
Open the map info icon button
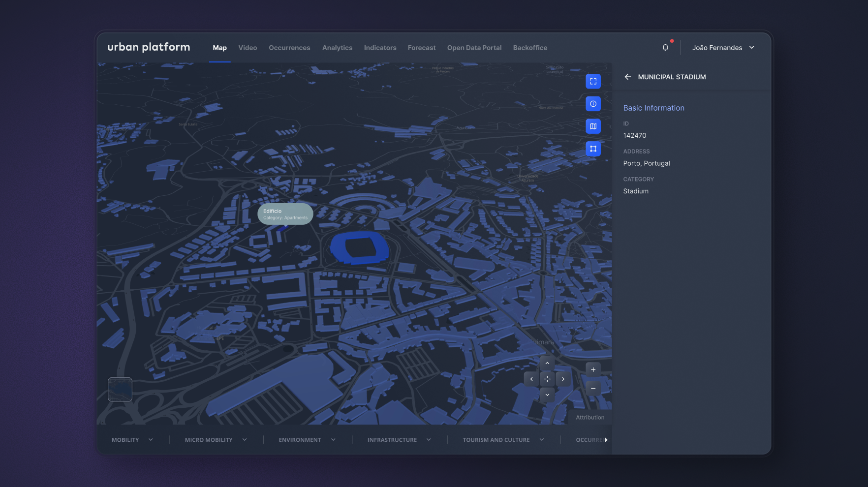(x=593, y=104)
